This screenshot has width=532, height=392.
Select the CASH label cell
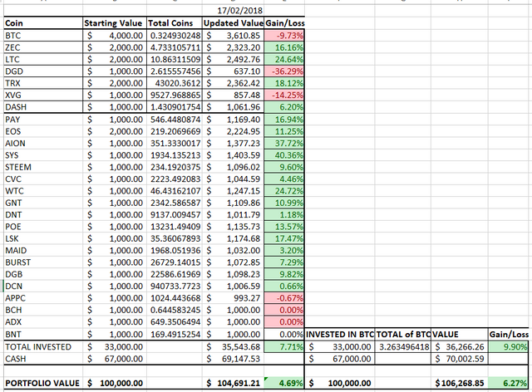click(x=43, y=359)
